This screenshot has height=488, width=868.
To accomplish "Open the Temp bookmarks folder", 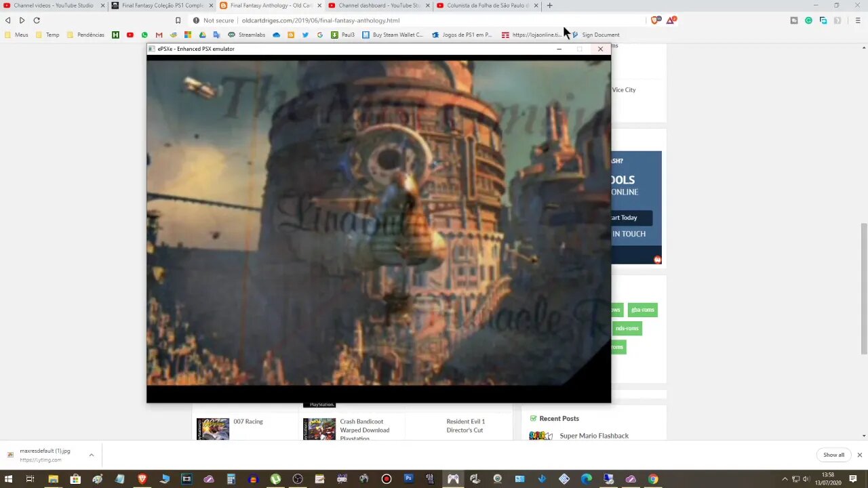I will tap(48, 35).
